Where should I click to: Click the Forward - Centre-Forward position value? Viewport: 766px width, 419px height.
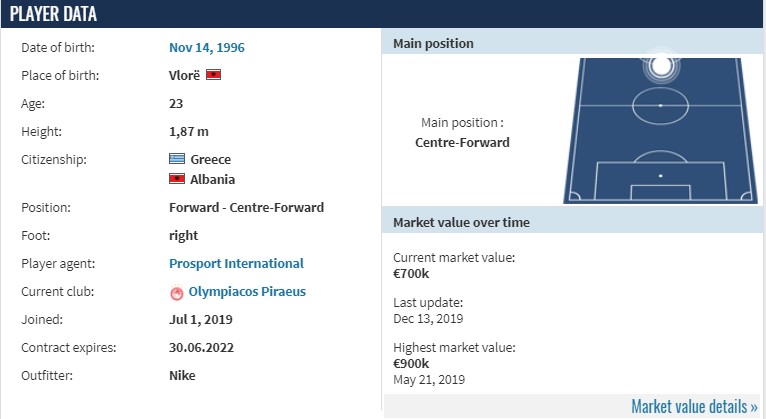(246, 207)
